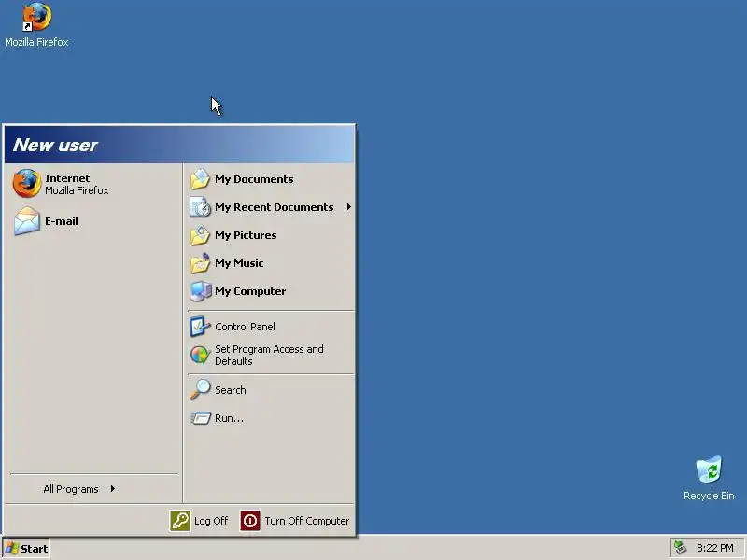Viewport: 747px width, 560px height.
Task: Click the My Recent Documents label text
Action: pyautogui.click(x=274, y=207)
